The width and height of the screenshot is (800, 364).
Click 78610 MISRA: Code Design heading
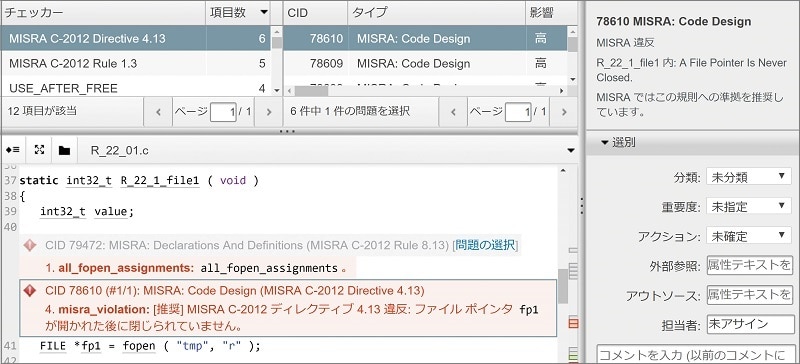pyautogui.click(x=673, y=21)
